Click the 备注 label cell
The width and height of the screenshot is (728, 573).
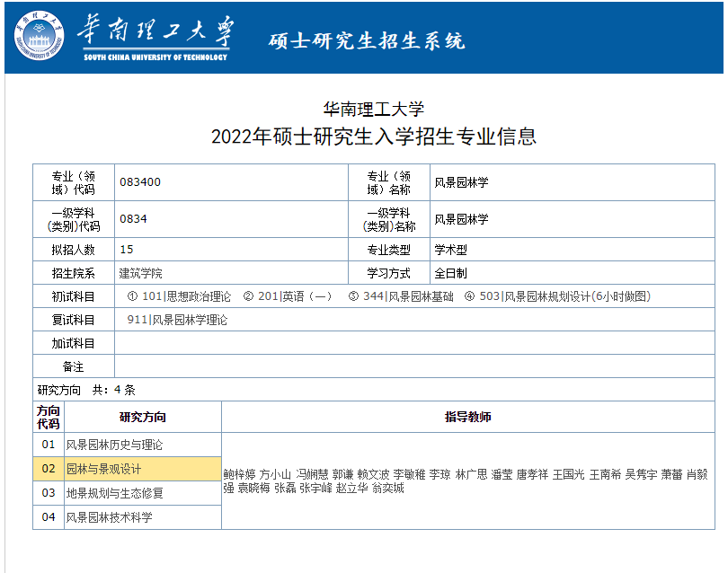pos(74,366)
